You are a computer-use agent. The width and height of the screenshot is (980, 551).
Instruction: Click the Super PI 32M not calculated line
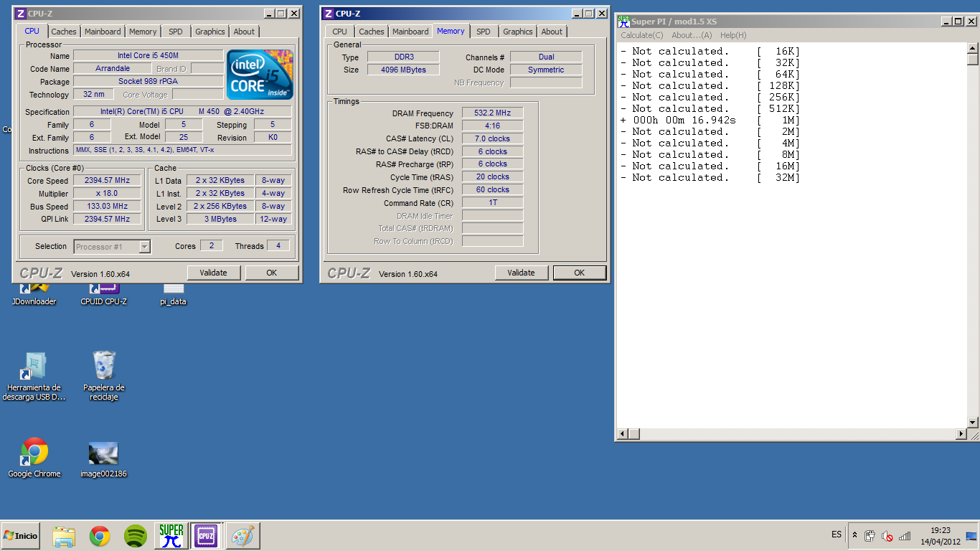pyautogui.click(x=710, y=178)
